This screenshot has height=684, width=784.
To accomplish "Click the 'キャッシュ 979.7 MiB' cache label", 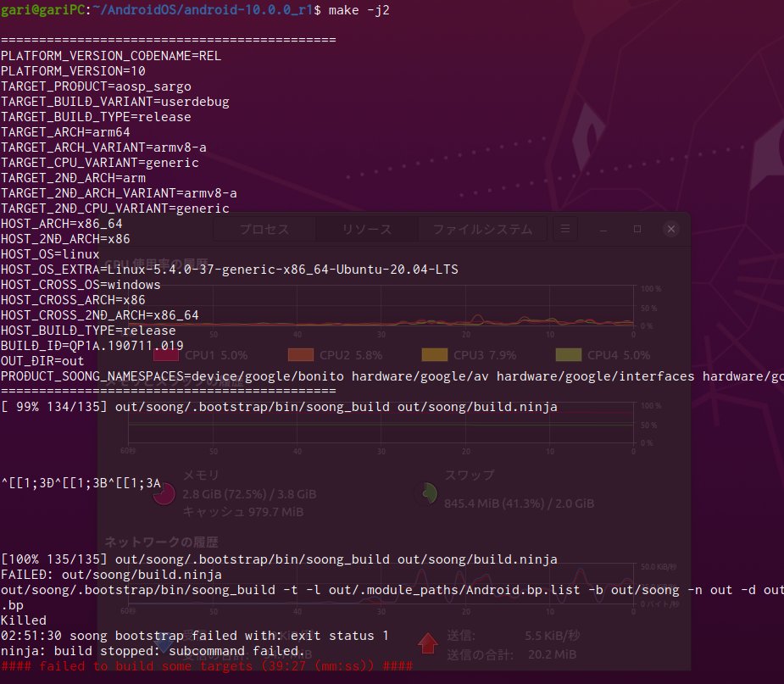I will pyautogui.click(x=242, y=512).
